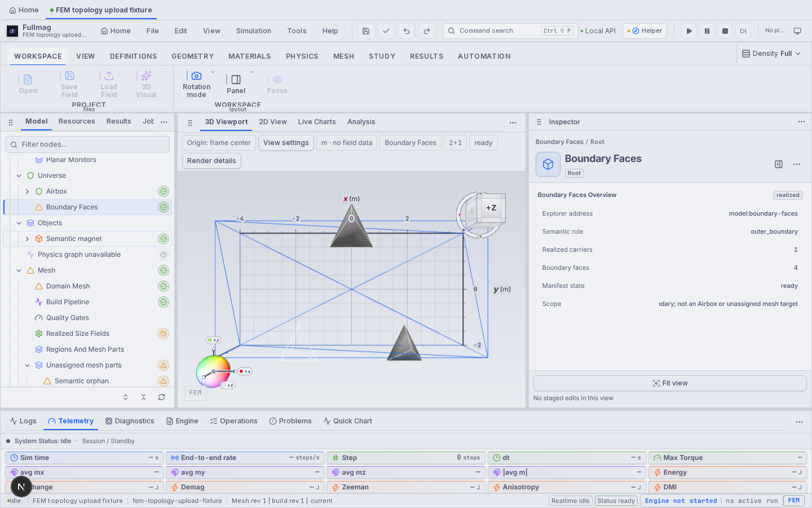812x508 pixels.
Task: Collapse all tree nodes icon
Action: [x=144, y=397]
